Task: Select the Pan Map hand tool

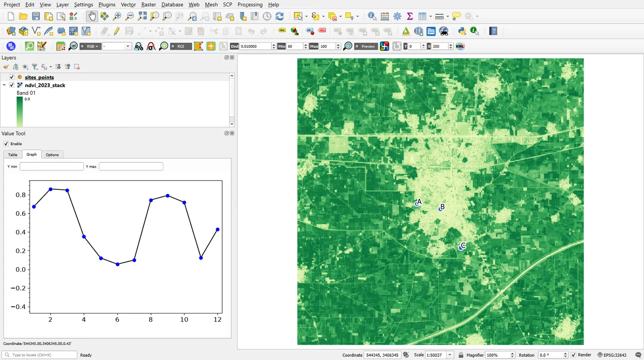Action: pos(92,16)
